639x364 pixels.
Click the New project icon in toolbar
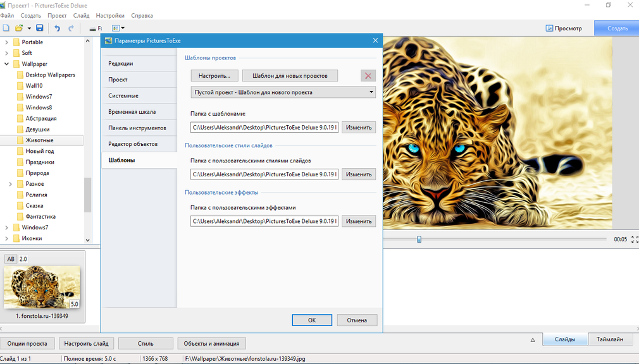6,28
